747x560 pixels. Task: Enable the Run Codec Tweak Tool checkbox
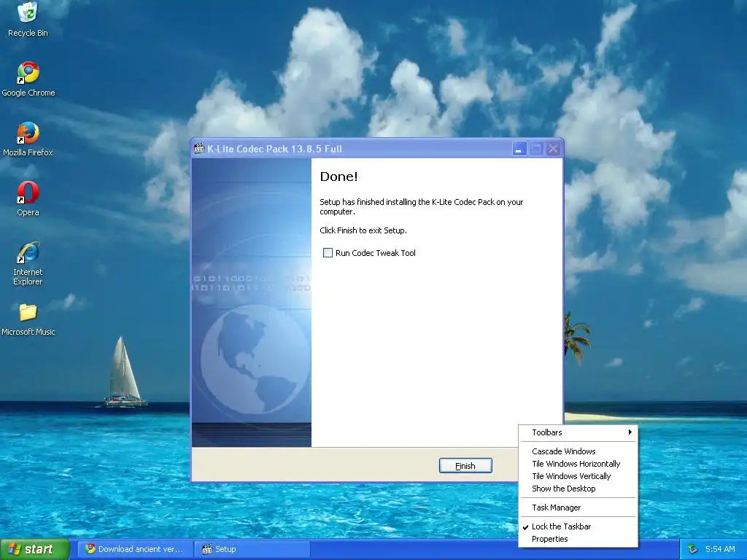(x=328, y=253)
